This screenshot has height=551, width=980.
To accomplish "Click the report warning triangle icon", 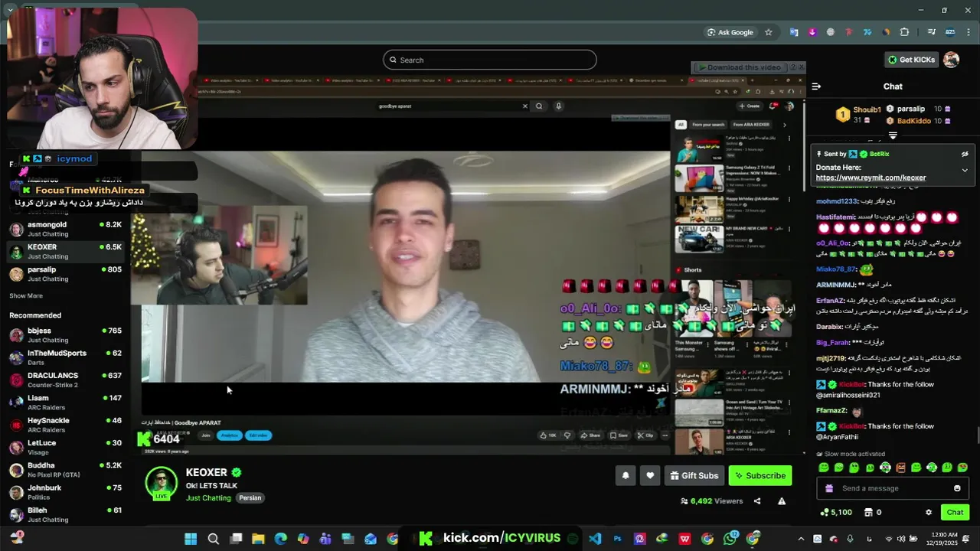I will [782, 501].
